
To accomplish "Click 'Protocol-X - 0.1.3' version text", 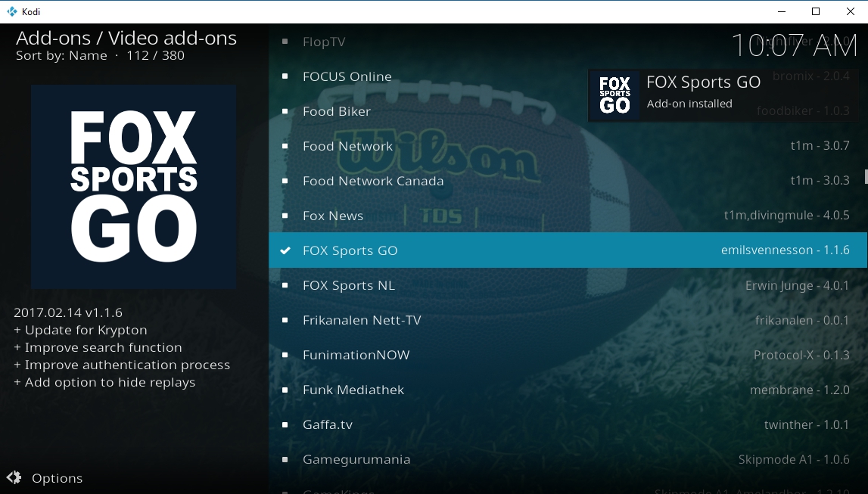I will pos(801,355).
